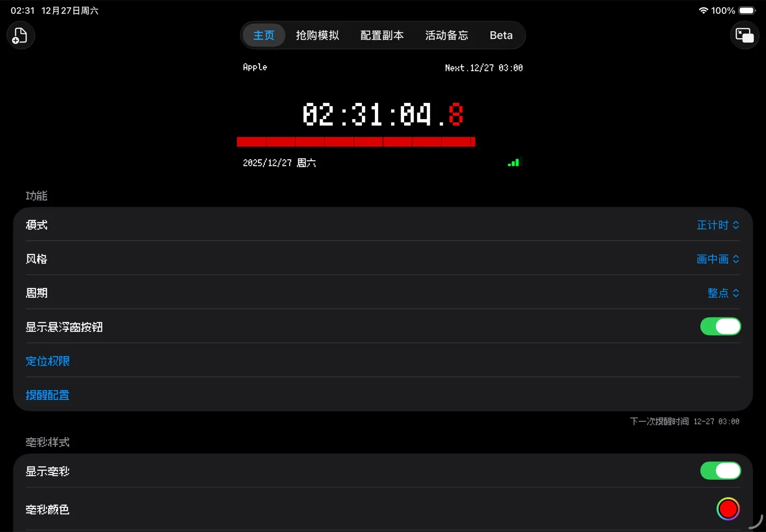Open the red 毫秒颜色 color picker
This screenshot has height=532, width=766.
[728, 509]
